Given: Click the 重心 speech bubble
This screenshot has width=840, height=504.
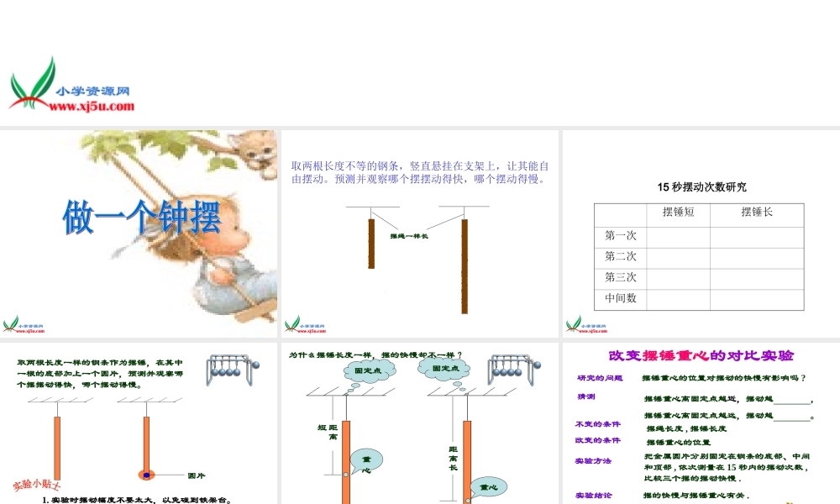Looking at the screenshot, I should click(x=367, y=462).
